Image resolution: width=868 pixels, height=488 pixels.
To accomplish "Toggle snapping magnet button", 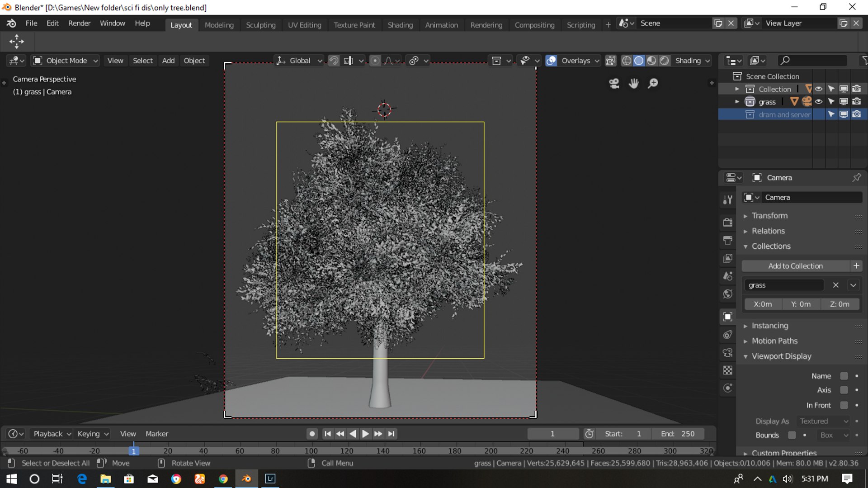I will point(334,61).
